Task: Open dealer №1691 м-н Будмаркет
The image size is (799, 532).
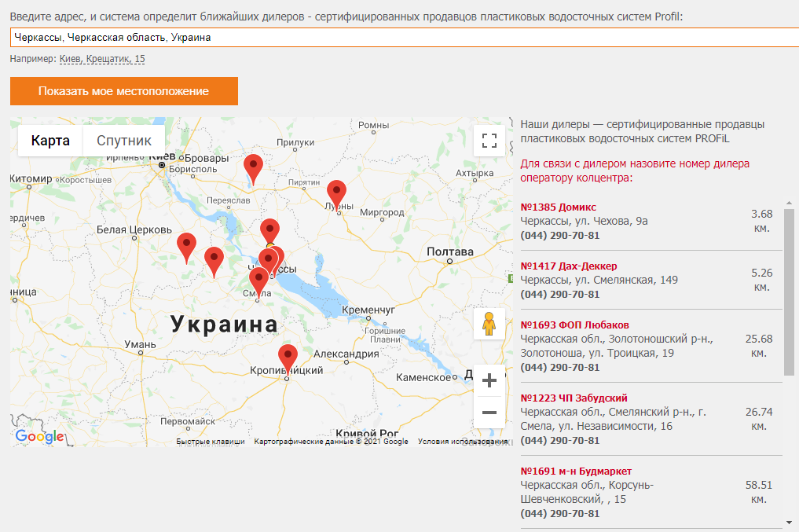Action: 576,471
